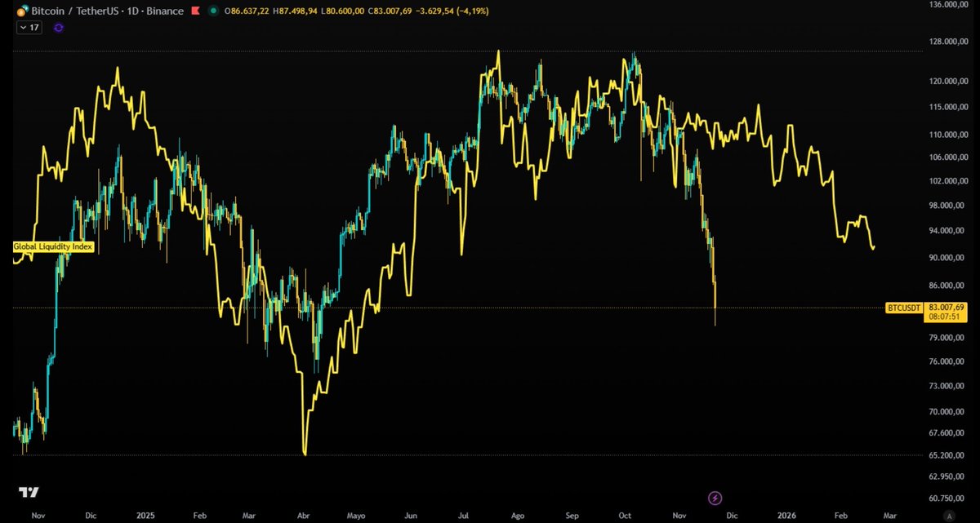Click the Ago label on the time axis
Viewport: 980px width, 523px height.
point(519,516)
